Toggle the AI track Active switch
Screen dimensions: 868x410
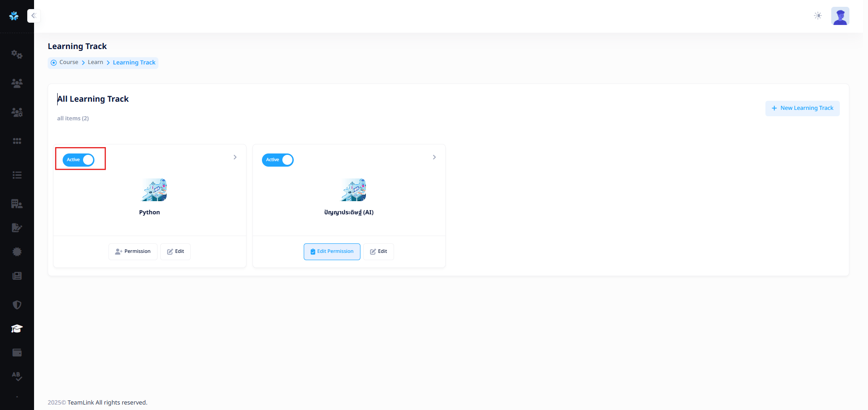[x=278, y=160]
